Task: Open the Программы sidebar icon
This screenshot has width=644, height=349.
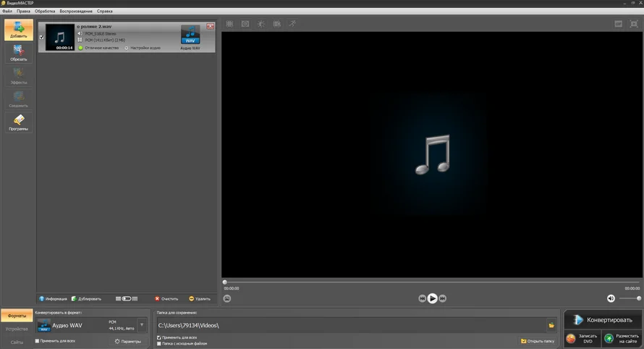Action: [18, 122]
